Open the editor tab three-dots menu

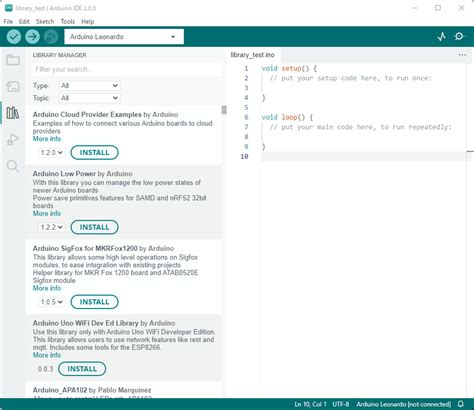(x=462, y=55)
